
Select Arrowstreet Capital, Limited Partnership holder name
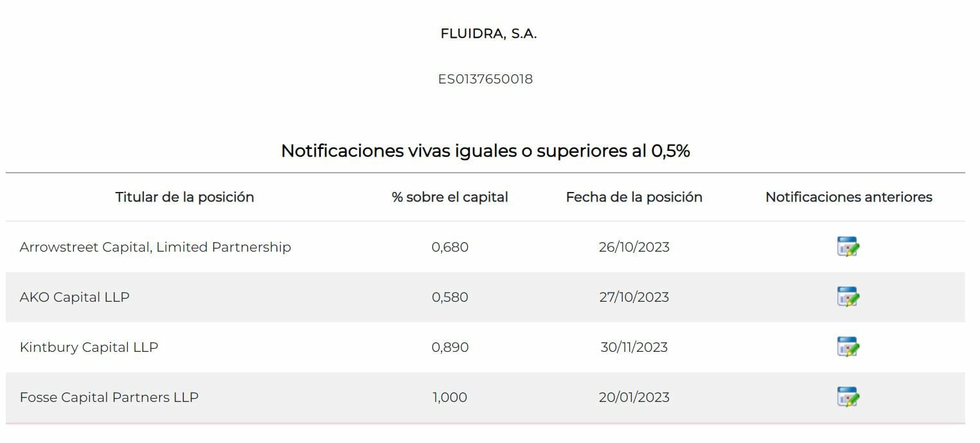pyautogui.click(x=155, y=247)
